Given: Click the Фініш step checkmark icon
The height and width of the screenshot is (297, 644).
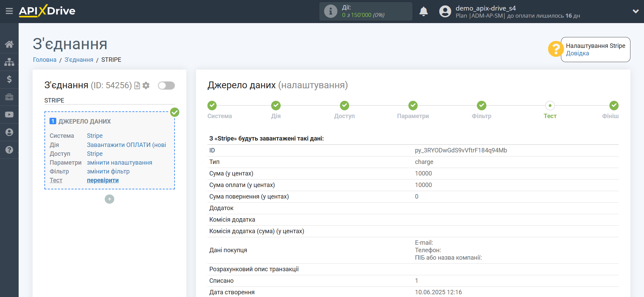Looking at the screenshot, I should click(x=614, y=106).
